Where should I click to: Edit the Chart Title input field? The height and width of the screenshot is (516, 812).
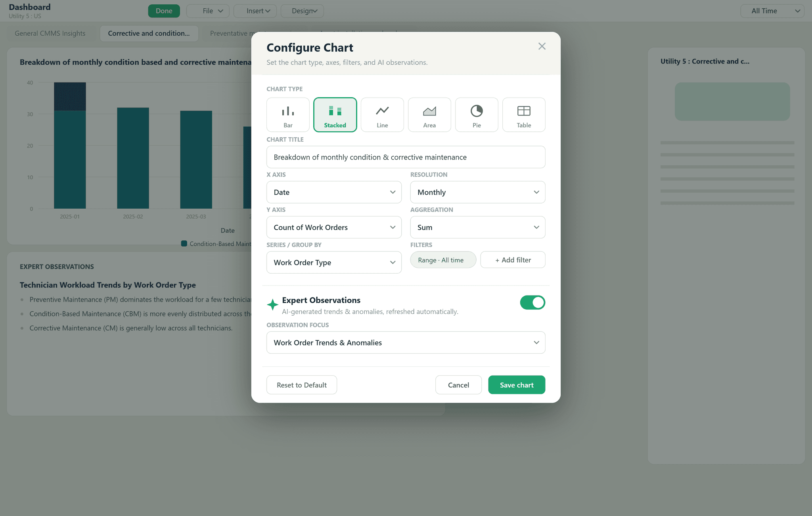(406, 157)
